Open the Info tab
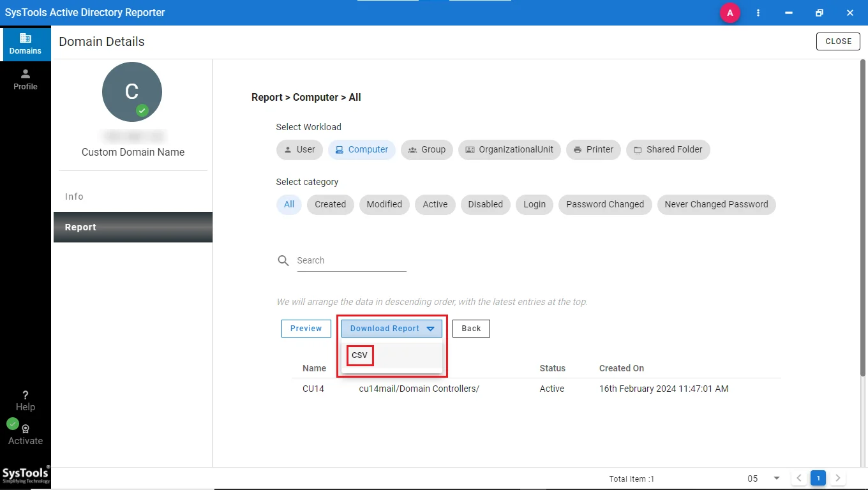 pos(133,197)
